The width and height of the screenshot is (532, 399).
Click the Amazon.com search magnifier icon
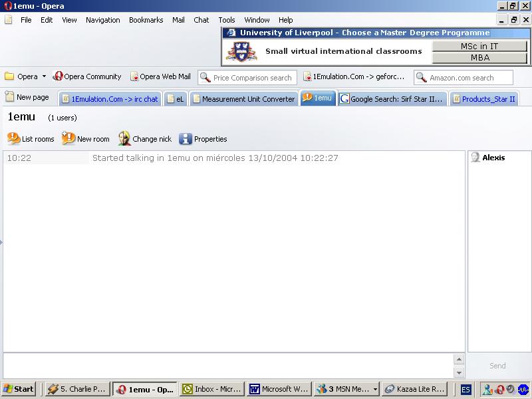point(422,77)
